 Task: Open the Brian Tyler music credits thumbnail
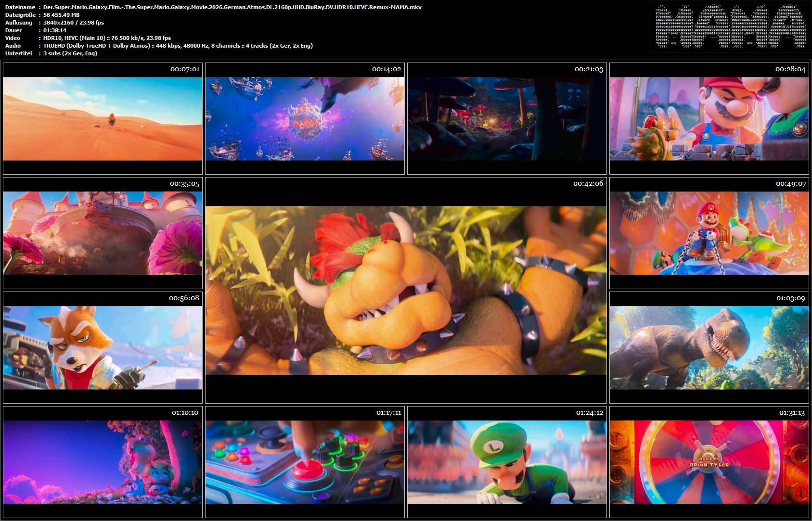pyautogui.click(x=709, y=462)
